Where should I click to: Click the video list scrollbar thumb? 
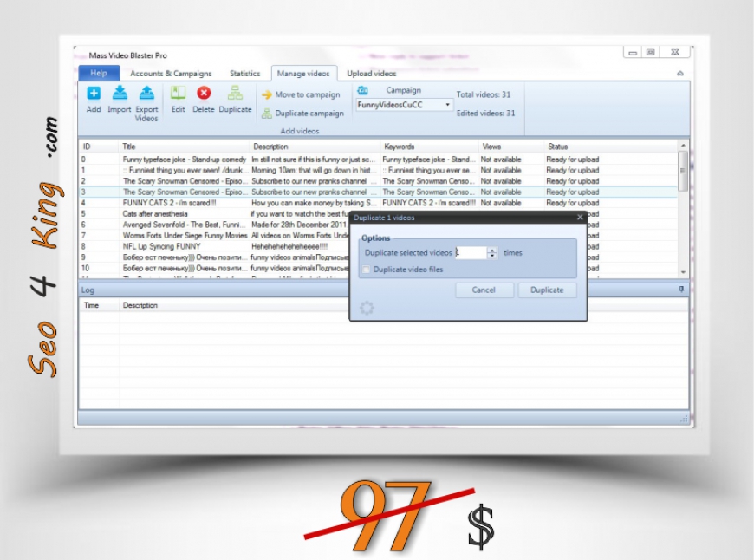tap(682, 171)
